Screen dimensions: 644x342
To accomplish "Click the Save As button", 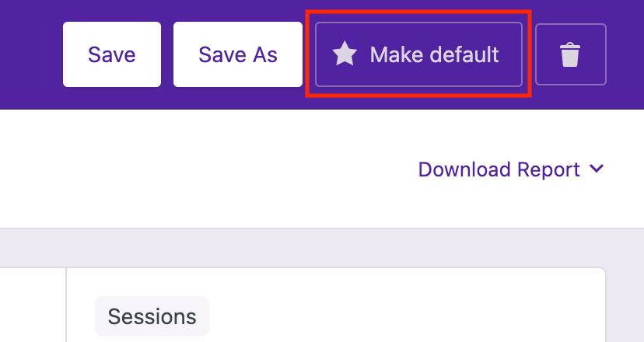I will (238, 54).
